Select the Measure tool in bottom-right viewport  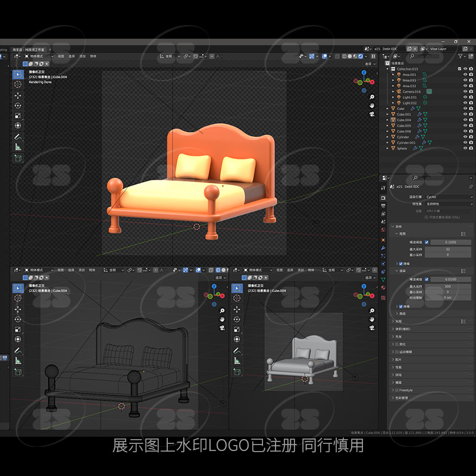click(237, 361)
